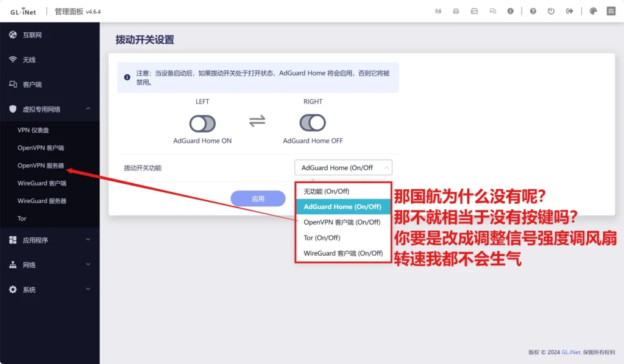Viewport: 624px width, 364px height.
Task: Click the LEFT label above switch
Action: pos(202,102)
